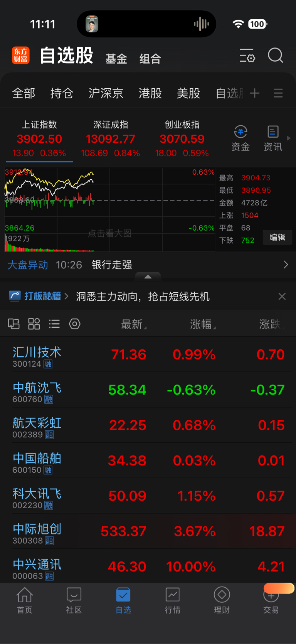Open 中兴通讯 stock row
296x644 pixels.
(x=148, y=566)
